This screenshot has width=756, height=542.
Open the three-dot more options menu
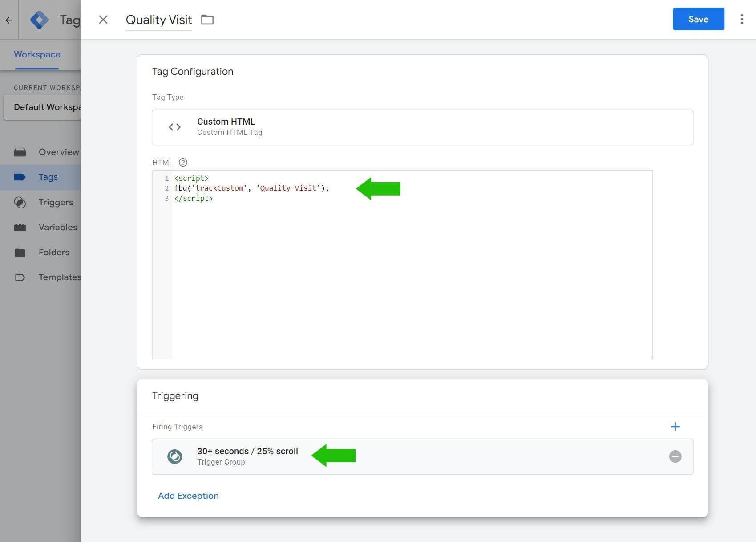[741, 19]
